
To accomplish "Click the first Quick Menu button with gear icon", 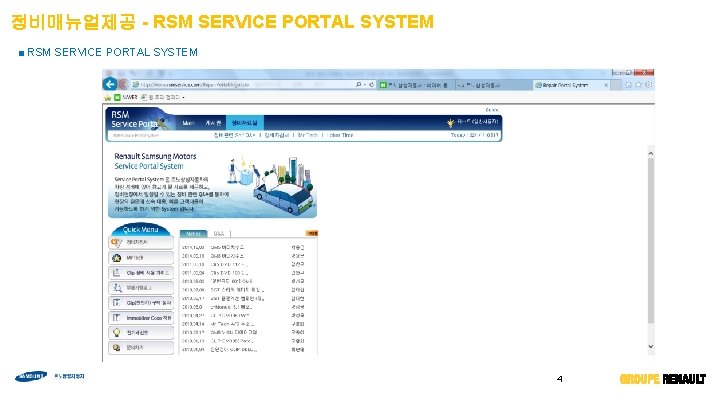I will pyautogui.click(x=141, y=242).
